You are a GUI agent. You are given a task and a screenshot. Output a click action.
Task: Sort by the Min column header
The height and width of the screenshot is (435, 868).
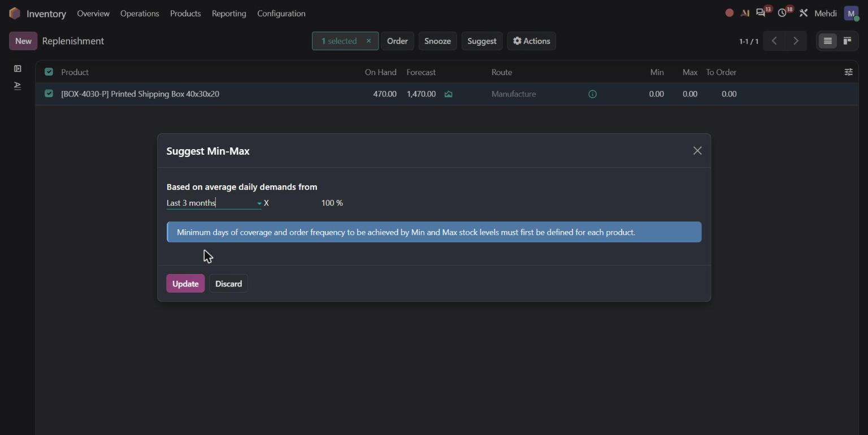coord(657,72)
